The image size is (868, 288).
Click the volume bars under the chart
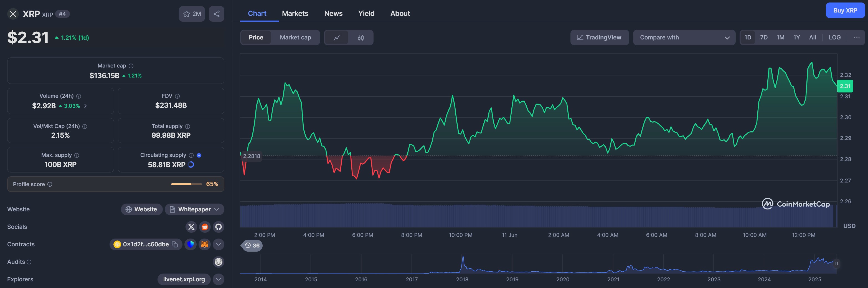[538, 216]
